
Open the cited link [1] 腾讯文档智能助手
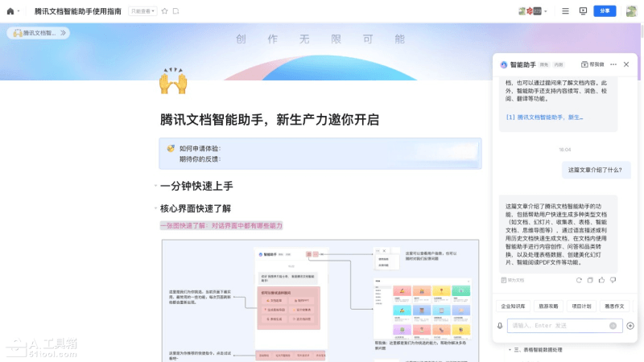coord(544,117)
